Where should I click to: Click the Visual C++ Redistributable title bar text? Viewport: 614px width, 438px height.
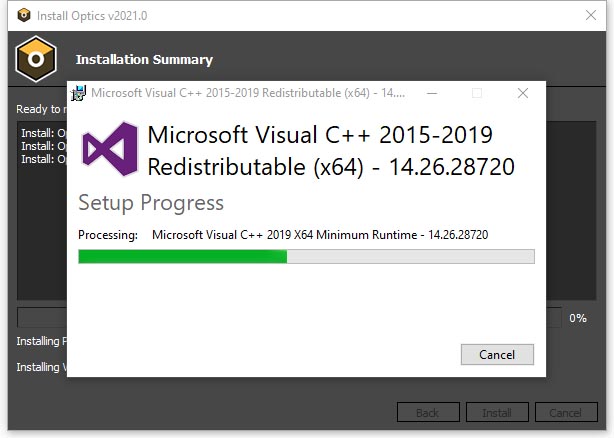[x=248, y=93]
